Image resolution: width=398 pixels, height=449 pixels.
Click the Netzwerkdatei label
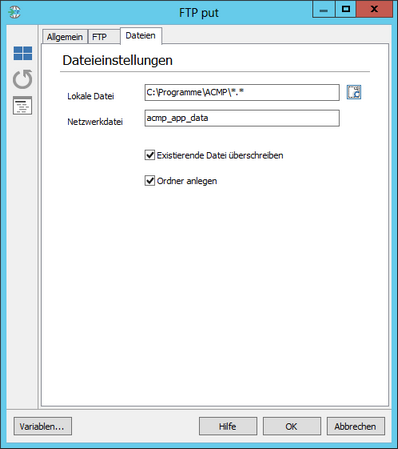(x=95, y=122)
